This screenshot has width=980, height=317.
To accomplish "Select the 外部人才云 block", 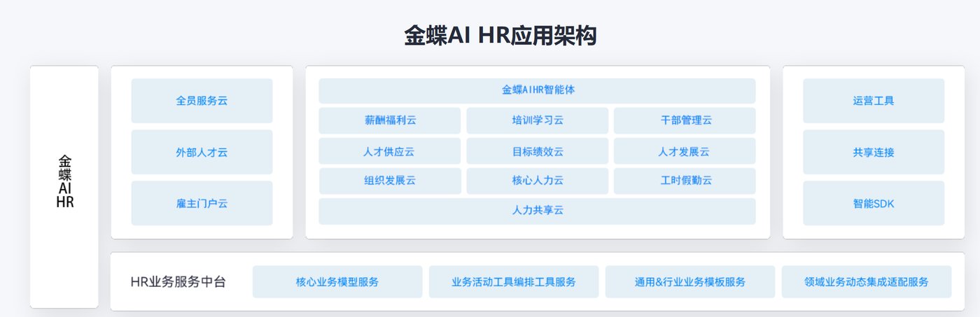I will coord(202,152).
